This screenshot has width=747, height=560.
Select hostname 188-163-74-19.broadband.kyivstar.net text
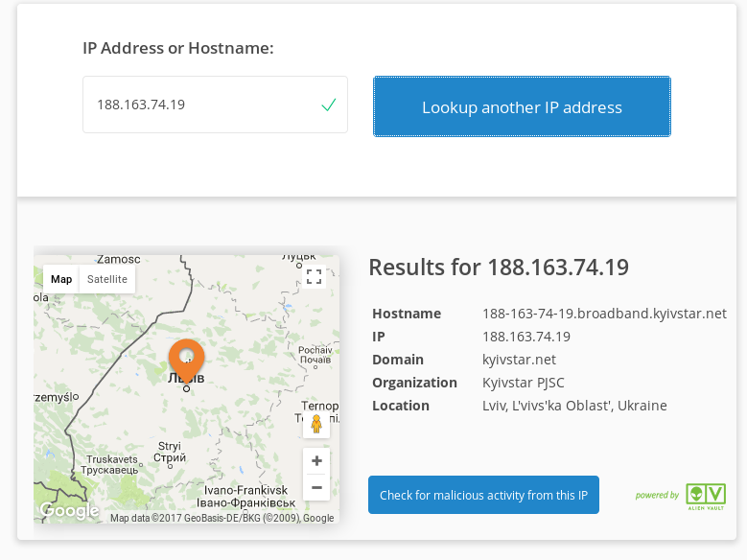tap(604, 314)
